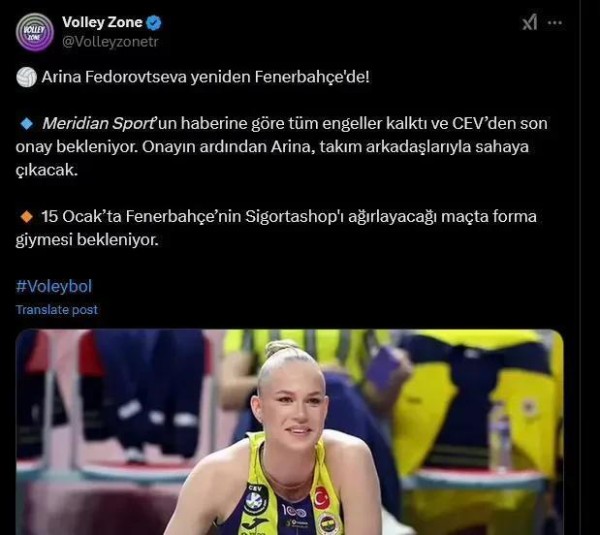The width and height of the screenshot is (600, 535).
Task: Click the 100 logo on the jersey
Action: coord(294,511)
